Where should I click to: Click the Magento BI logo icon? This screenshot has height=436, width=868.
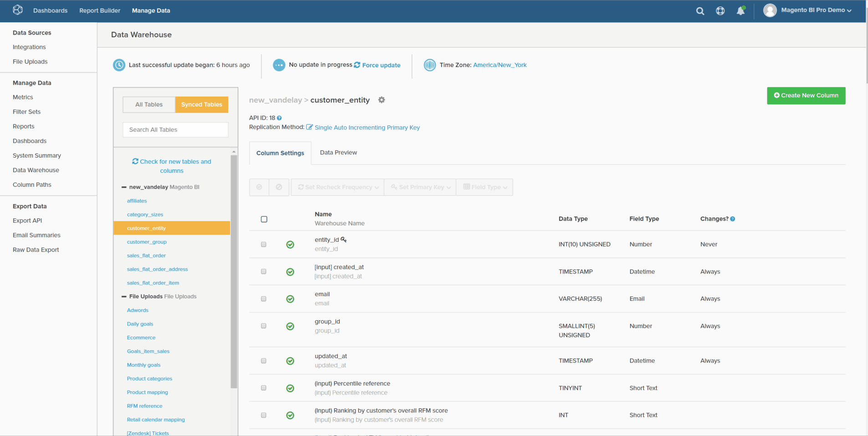click(x=18, y=10)
